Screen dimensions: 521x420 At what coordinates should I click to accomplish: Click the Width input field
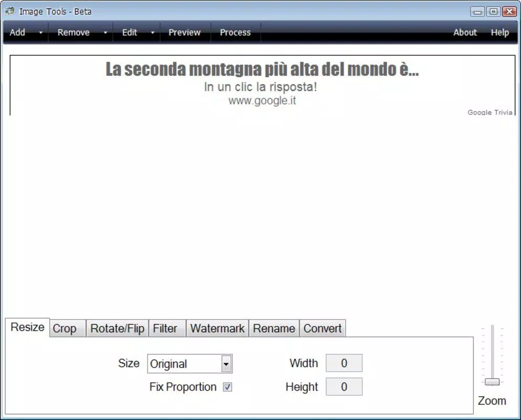[344, 363]
